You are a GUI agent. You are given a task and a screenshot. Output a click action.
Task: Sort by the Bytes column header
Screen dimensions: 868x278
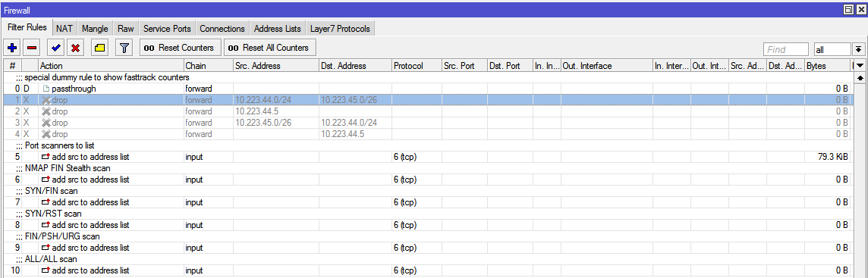click(828, 66)
